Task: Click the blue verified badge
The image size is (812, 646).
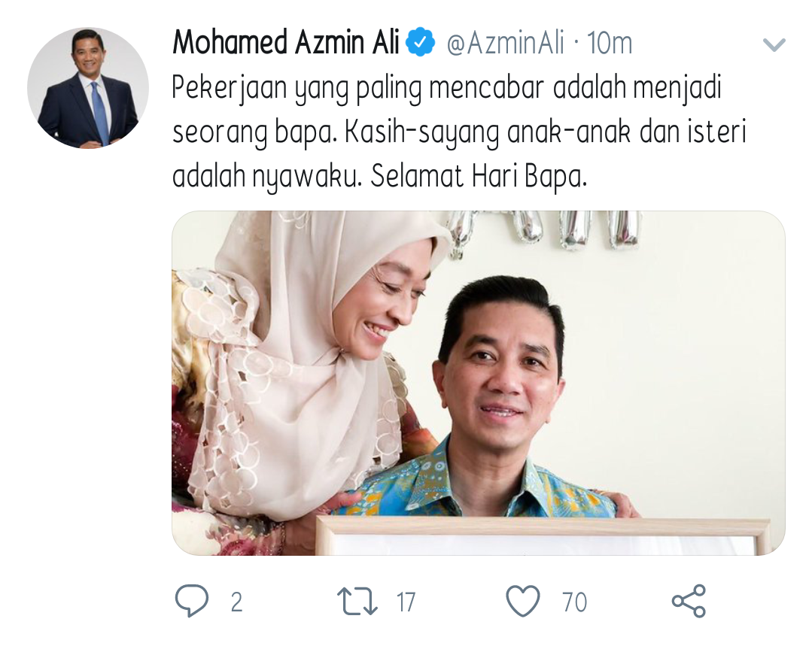Action: click(x=420, y=42)
